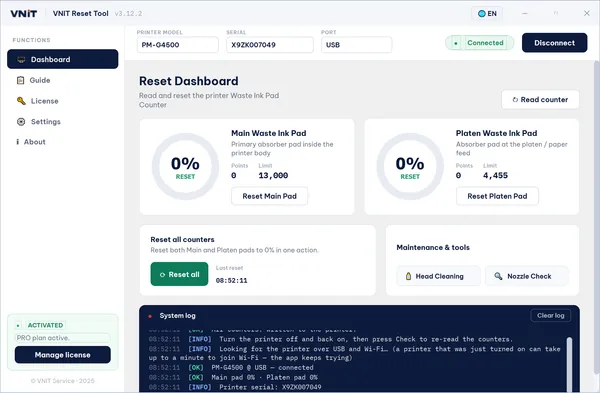Open the Port USB field
600x393 pixels.
(357, 45)
